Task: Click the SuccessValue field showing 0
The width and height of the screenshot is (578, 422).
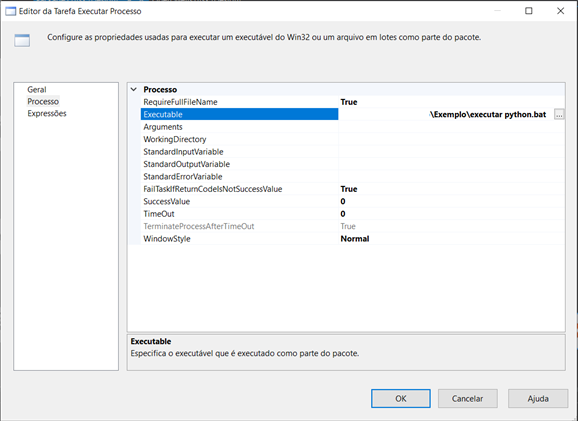Action: [452, 202]
